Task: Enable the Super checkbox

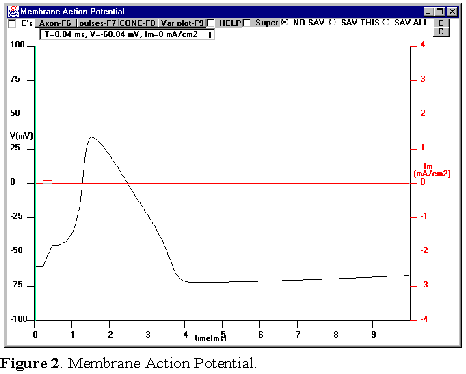Action: coord(247,23)
